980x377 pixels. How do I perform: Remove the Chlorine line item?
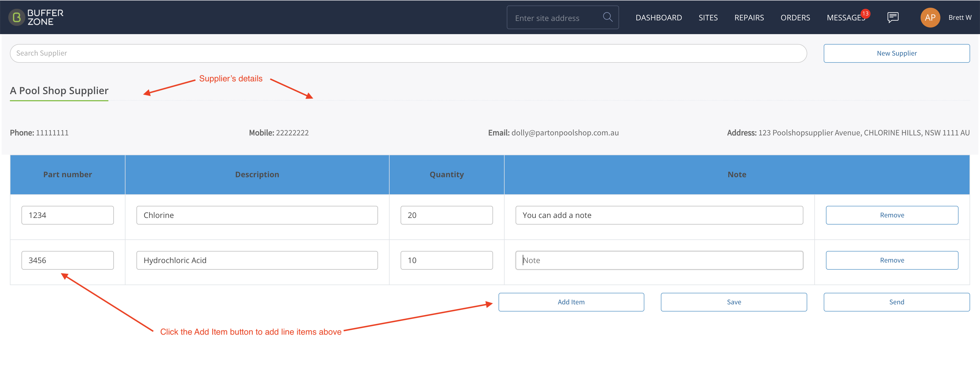click(x=892, y=215)
